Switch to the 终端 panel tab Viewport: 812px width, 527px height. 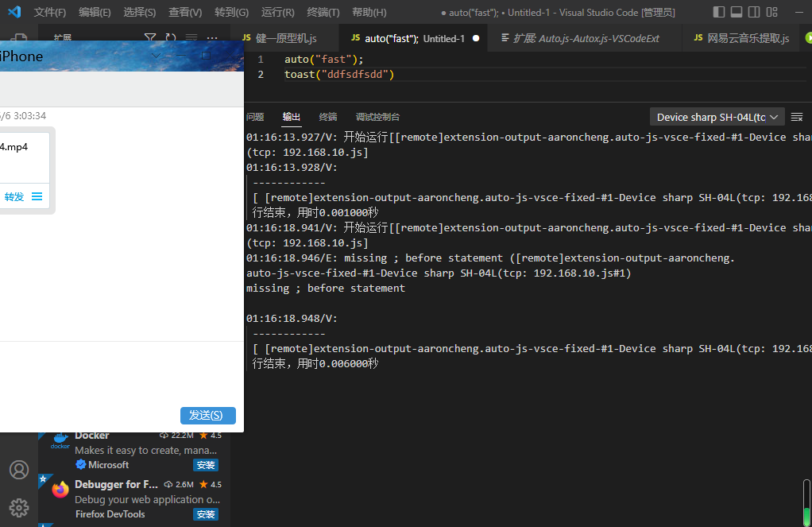(x=328, y=117)
